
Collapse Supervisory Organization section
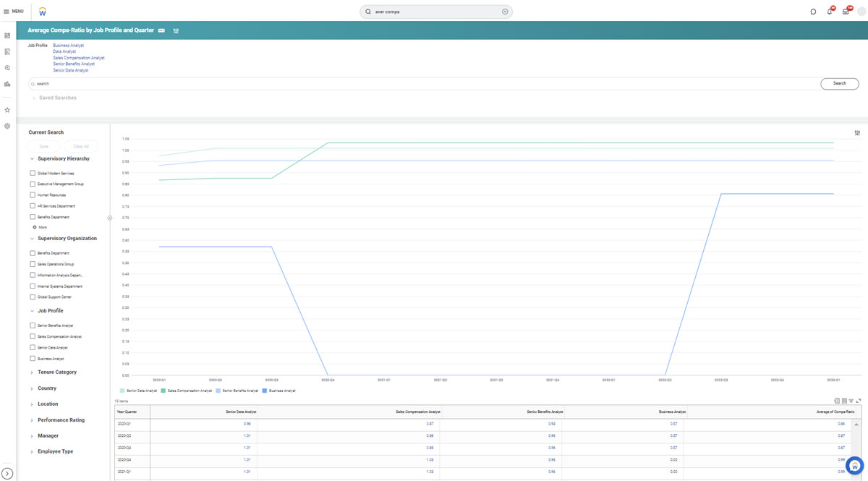click(x=32, y=239)
